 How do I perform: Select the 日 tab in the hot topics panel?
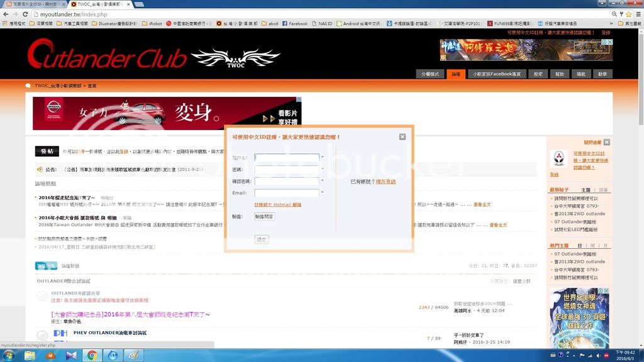pos(579,246)
